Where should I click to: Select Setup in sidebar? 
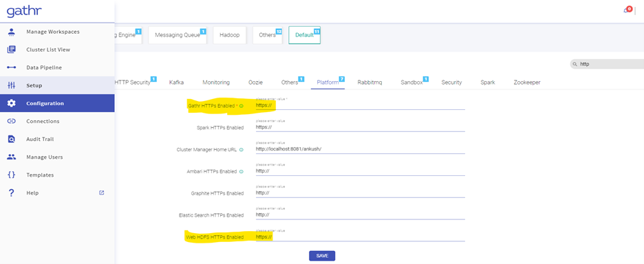click(x=57, y=85)
